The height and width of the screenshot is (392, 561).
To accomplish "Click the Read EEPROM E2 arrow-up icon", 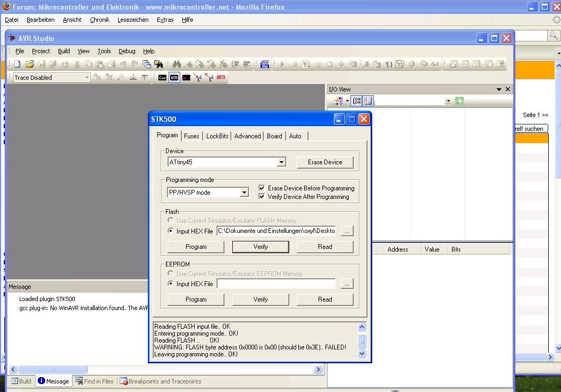I will 210,77.
